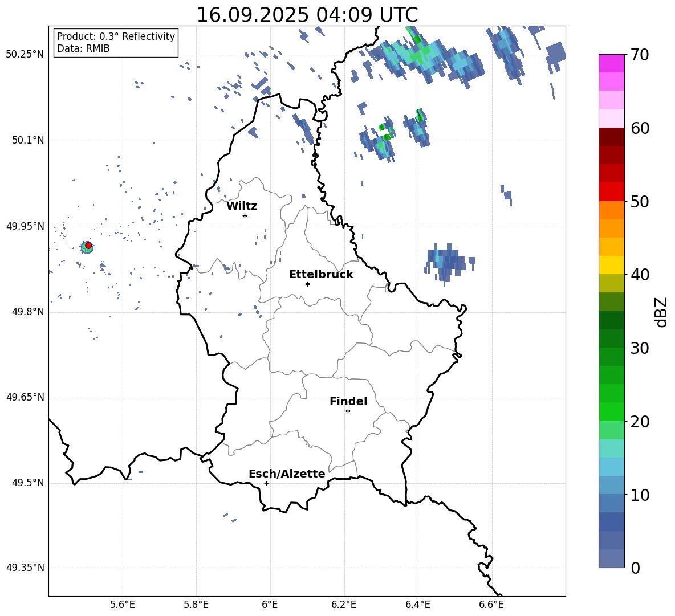The height and width of the screenshot is (616, 675).
Task: Click the 0 value on the colorbar
Action: pyautogui.click(x=636, y=568)
